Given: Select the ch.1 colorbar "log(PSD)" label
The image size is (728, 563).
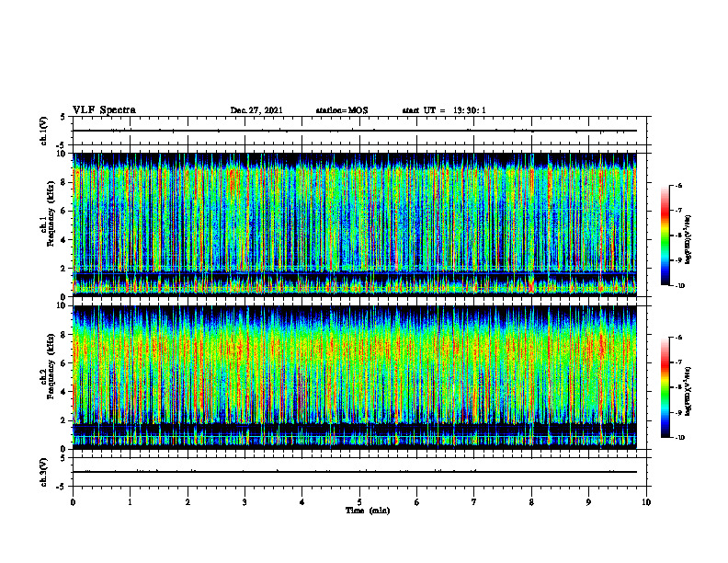Looking at the screenshot, I should click(x=688, y=239).
